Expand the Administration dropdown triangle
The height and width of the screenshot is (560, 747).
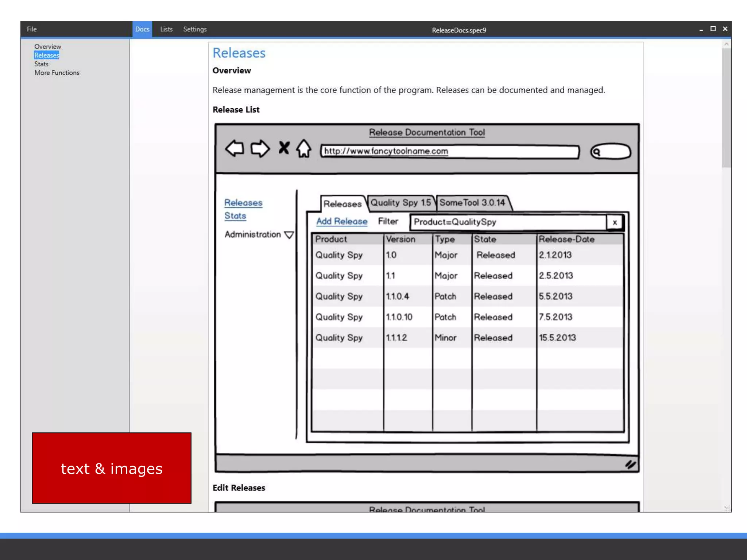[x=289, y=235]
